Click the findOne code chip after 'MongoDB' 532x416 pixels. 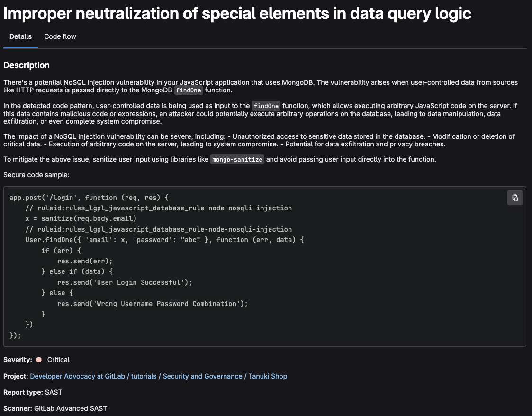click(x=189, y=90)
